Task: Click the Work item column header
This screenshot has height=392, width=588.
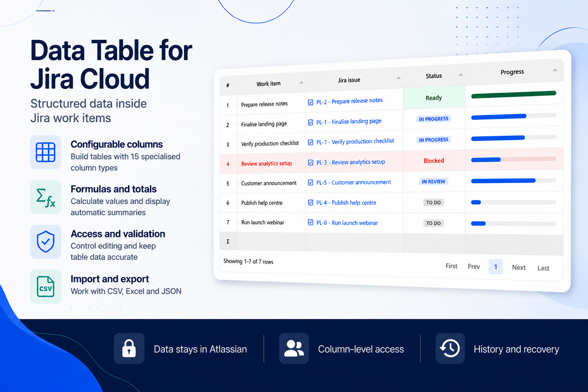Action: coord(271,83)
